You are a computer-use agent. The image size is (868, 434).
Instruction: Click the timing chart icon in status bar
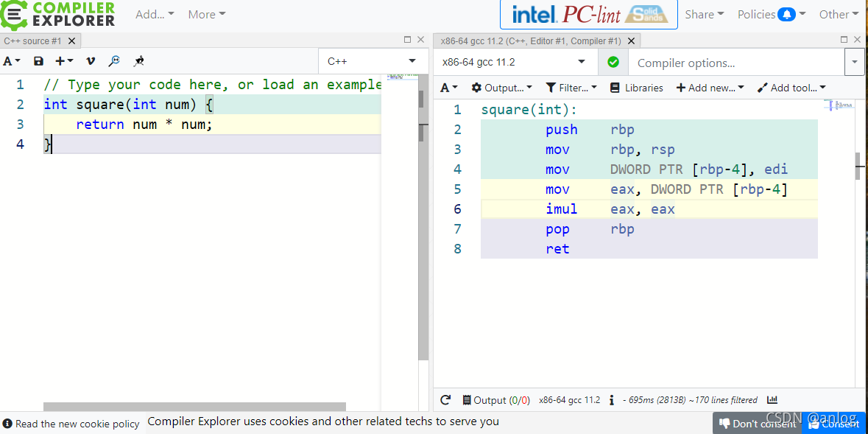pos(772,399)
